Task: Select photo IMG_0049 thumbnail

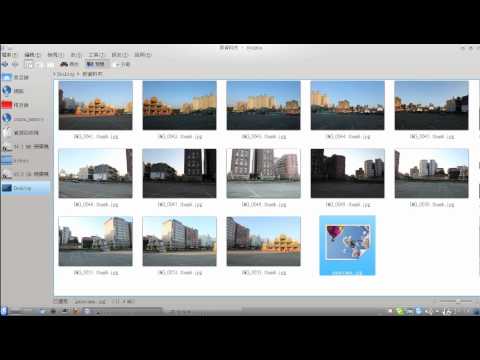Action: click(348, 173)
